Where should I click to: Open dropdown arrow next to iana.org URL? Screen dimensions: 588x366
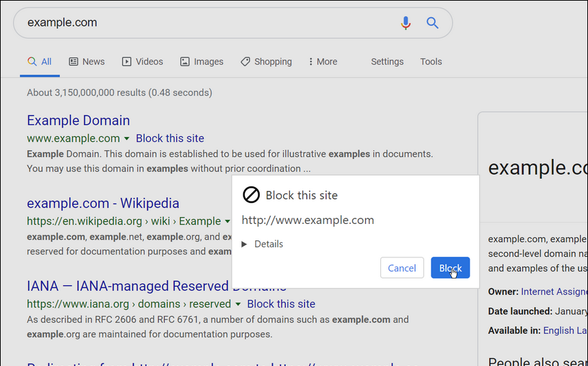[238, 304]
